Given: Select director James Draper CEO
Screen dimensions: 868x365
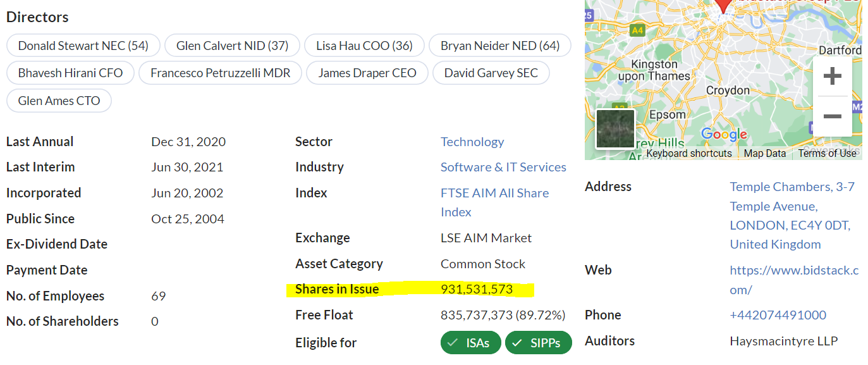Looking at the screenshot, I should click(x=367, y=73).
